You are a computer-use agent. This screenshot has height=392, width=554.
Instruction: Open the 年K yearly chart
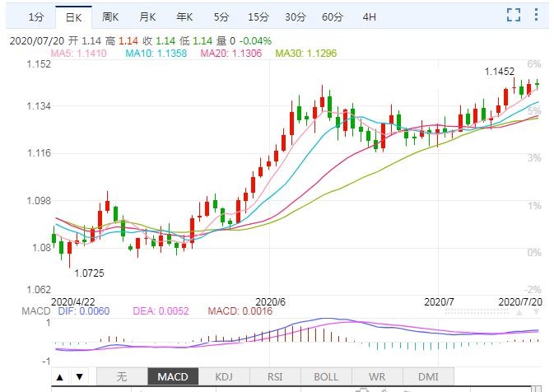pyautogui.click(x=184, y=16)
